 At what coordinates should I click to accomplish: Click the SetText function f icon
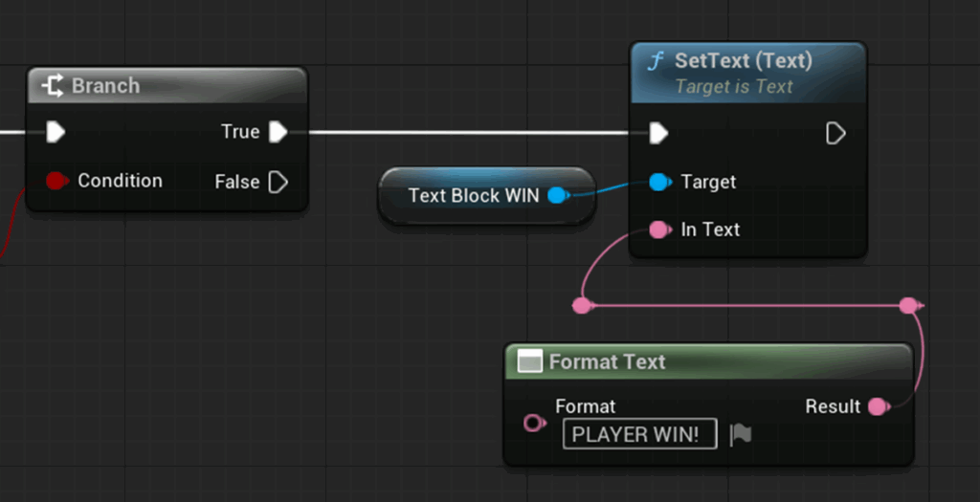click(656, 61)
